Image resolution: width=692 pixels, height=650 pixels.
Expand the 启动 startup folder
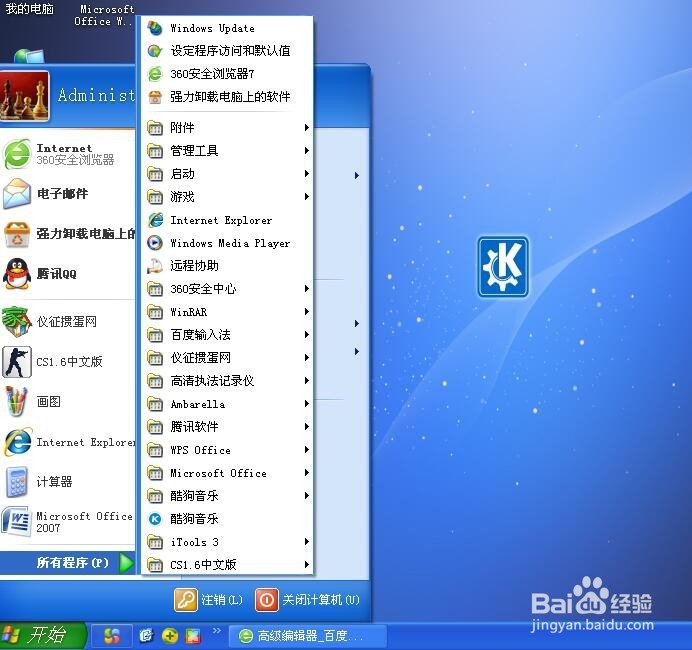[x=227, y=173]
